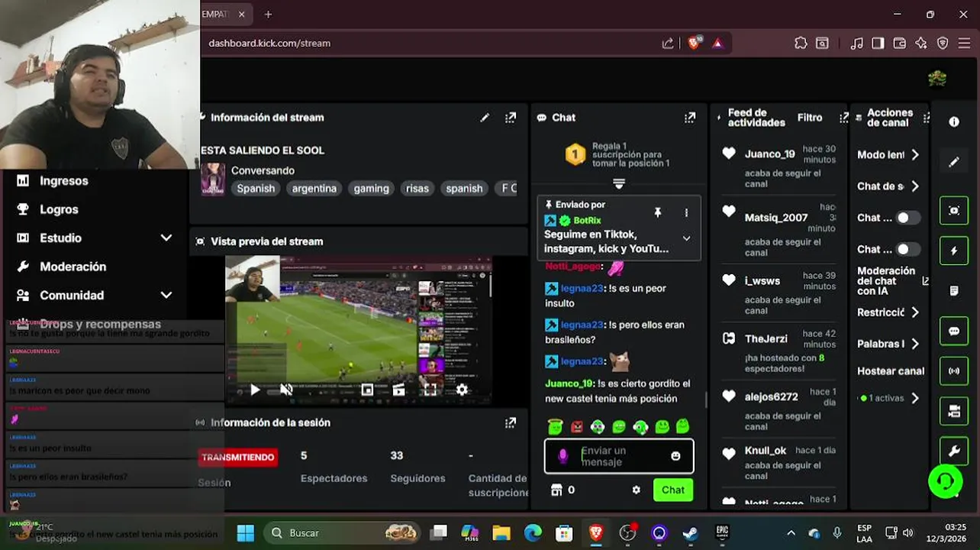This screenshot has height=550, width=980.
Task: Open the Chat de s... option arrow
Action: coord(915,186)
